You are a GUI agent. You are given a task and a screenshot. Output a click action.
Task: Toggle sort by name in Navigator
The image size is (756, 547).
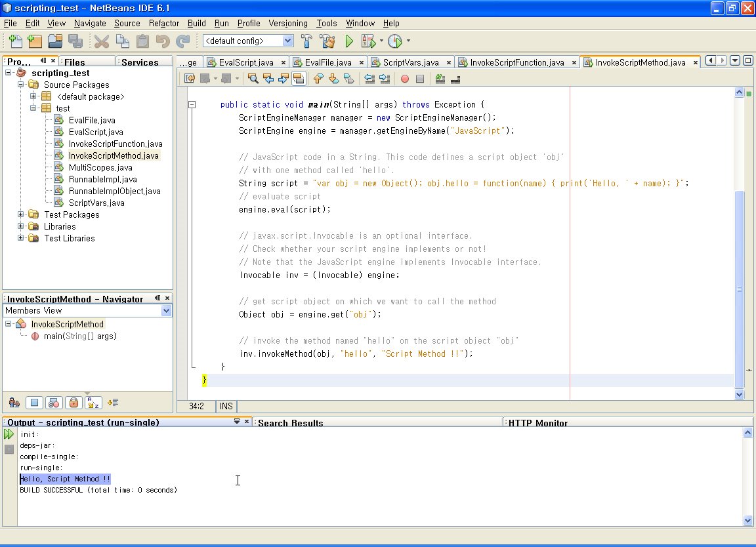[x=94, y=403]
